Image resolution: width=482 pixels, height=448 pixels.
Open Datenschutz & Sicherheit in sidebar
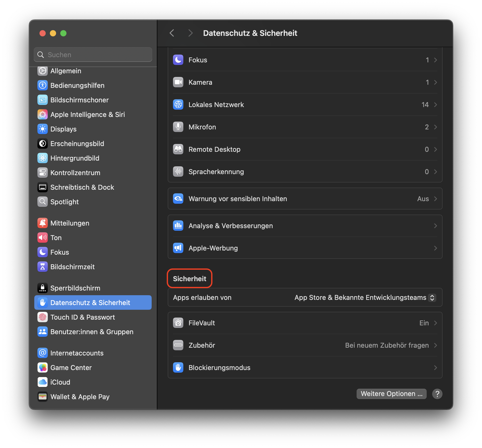click(93, 302)
